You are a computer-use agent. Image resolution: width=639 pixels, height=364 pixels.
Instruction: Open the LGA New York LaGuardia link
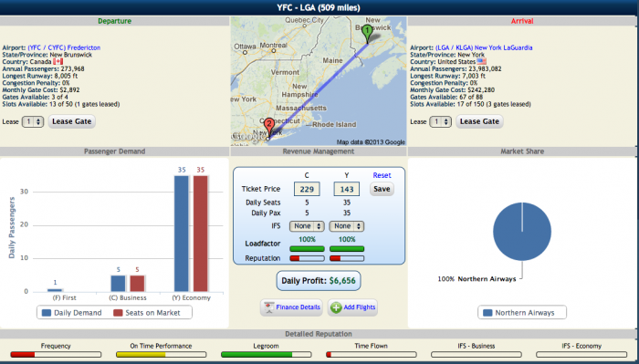tap(484, 47)
